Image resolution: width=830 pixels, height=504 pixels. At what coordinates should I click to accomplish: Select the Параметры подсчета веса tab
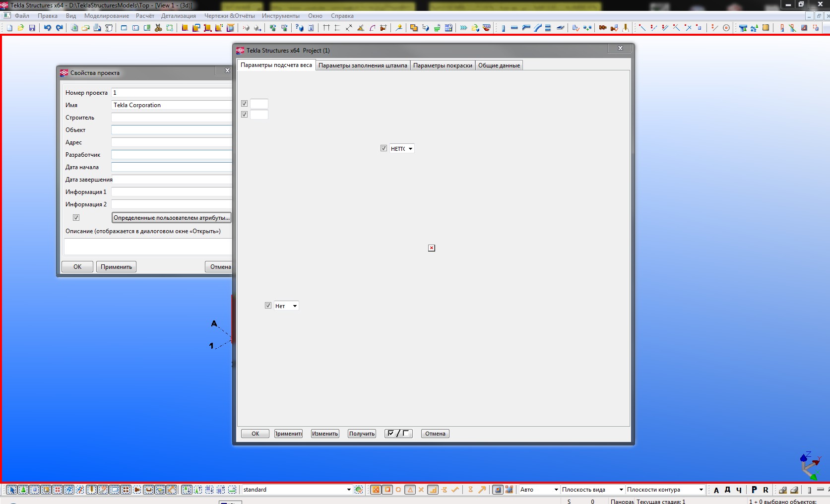click(x=276, y=65)
